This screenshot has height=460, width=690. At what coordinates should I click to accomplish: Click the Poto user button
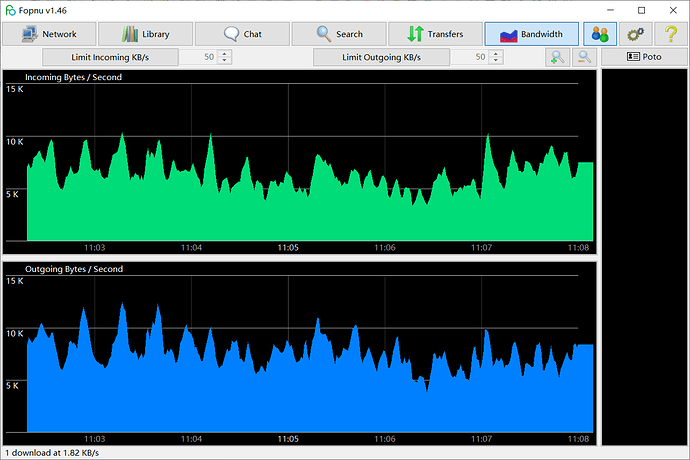[x=644, y=57]
